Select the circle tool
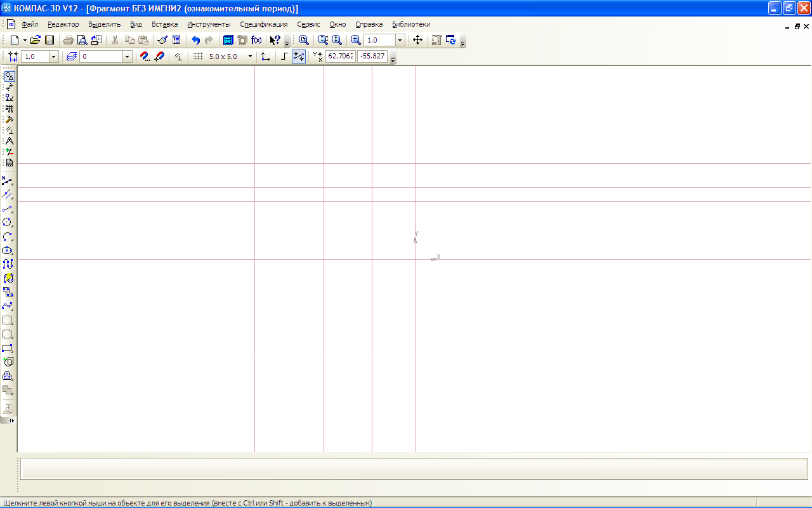Screen dimensions: 812x508 coord(8,223)
